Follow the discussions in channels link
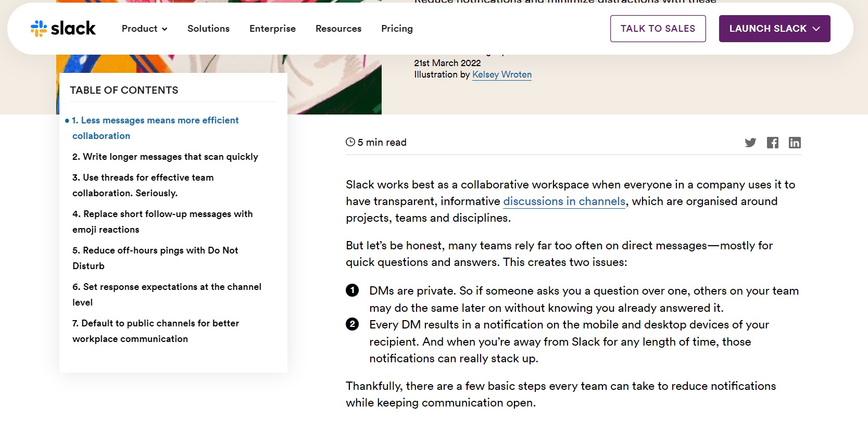This screenshot has height=431, width=868. pyautogui.click(x=564, y=201)
